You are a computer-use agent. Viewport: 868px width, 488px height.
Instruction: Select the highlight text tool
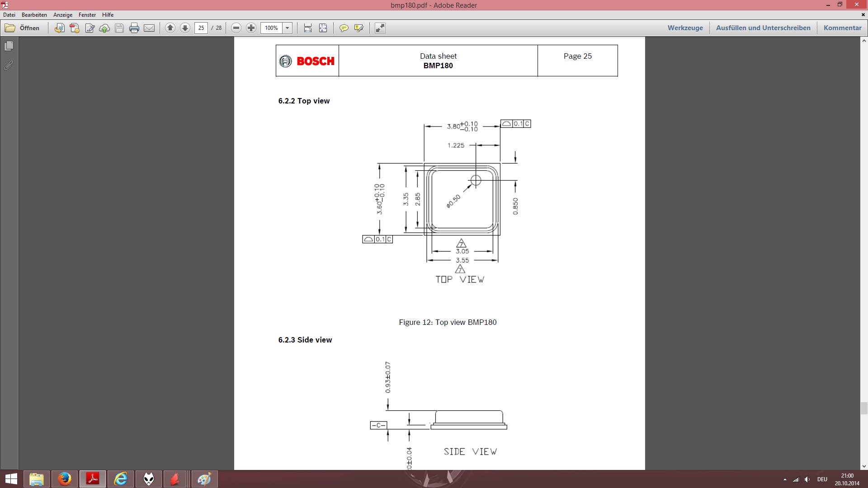[359, 28]
